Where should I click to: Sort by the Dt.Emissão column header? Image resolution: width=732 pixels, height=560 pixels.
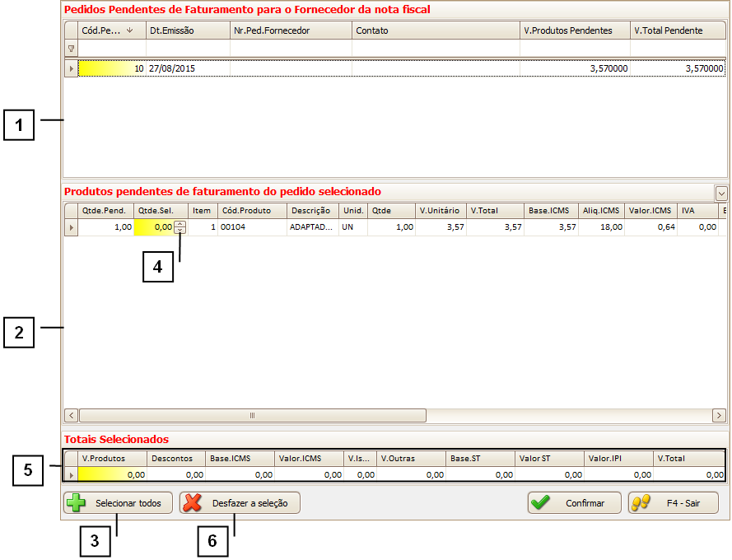pos(188,30)
